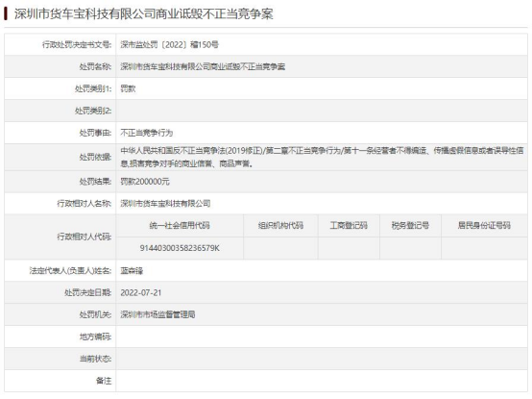Select the penalty name value text
The width and height of the screenshot is (532, 399).
(x=203, y=66)
